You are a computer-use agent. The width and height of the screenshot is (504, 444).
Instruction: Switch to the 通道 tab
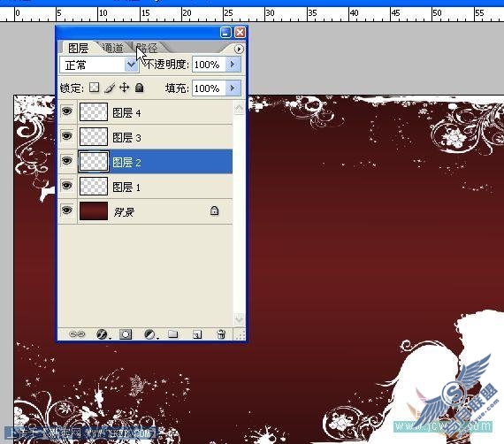[x=113, y=49]
